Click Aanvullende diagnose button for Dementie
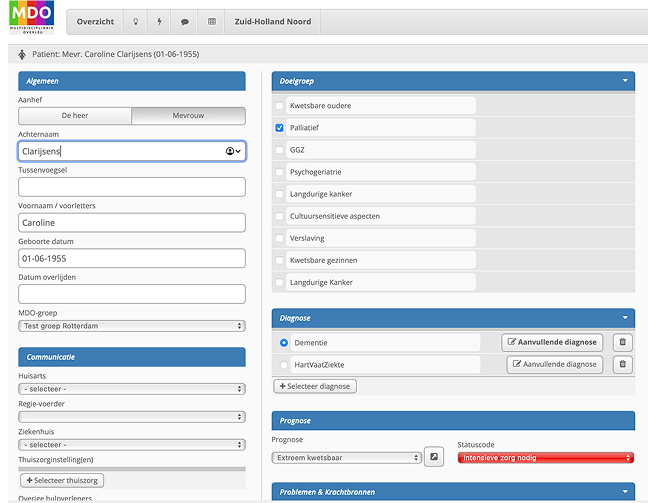This screenshot has width=648, height=503. [552, 342]
